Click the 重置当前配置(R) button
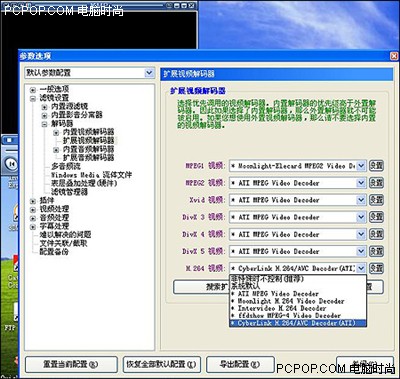 click(x=71, y=364)
